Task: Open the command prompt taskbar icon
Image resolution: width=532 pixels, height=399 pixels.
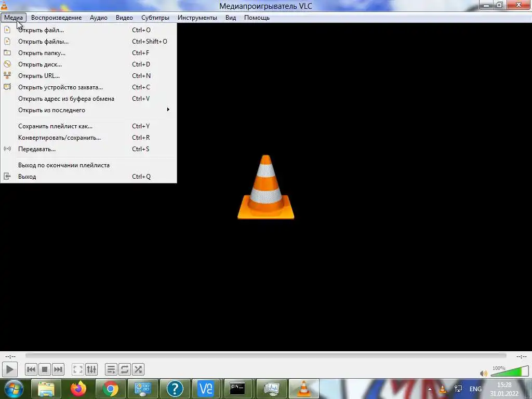Action: pos(237,389)
